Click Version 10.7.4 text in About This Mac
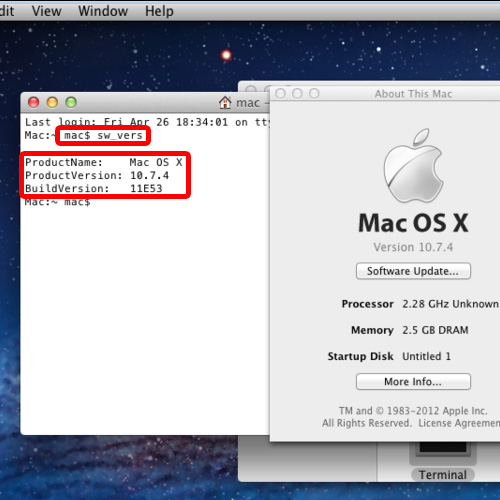The image size is (500, 500). [x=413, y=247]
